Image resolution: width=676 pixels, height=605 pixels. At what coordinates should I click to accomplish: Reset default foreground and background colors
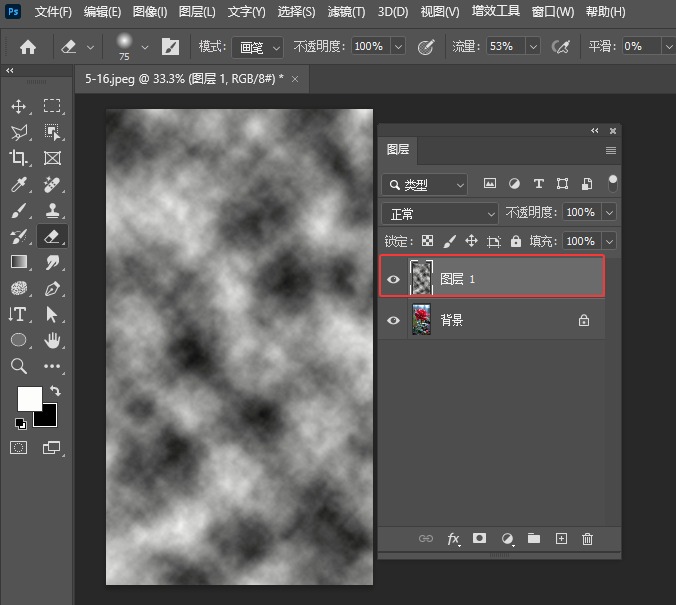click(x=20, y=424)
